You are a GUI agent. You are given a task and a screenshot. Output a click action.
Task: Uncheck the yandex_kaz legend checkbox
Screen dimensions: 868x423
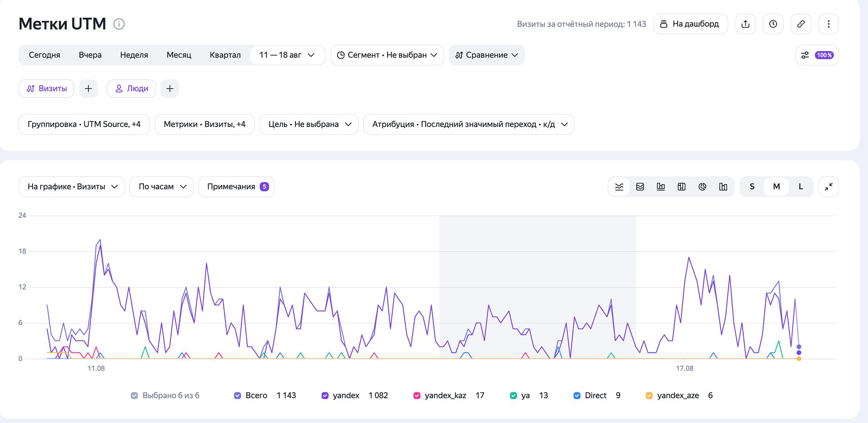pyautogui.click(x=417, y=395)
